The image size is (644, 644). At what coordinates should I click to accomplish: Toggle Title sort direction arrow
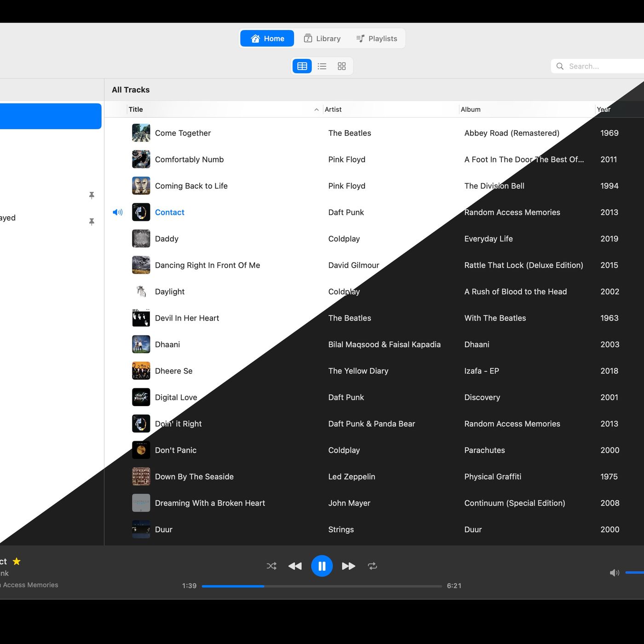pos(316,109)
